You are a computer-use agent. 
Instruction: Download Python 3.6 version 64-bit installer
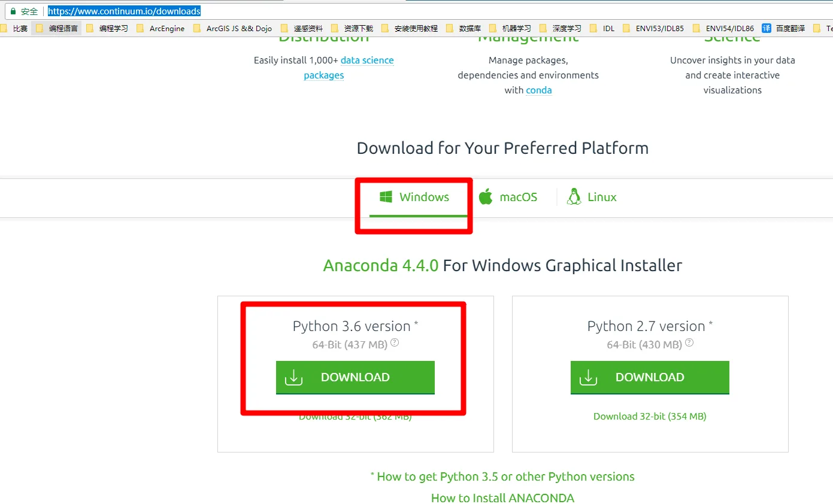(355, 378)
